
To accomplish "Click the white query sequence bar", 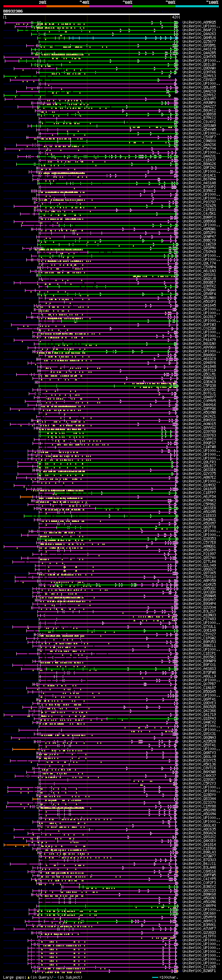I will click(92, 15).
